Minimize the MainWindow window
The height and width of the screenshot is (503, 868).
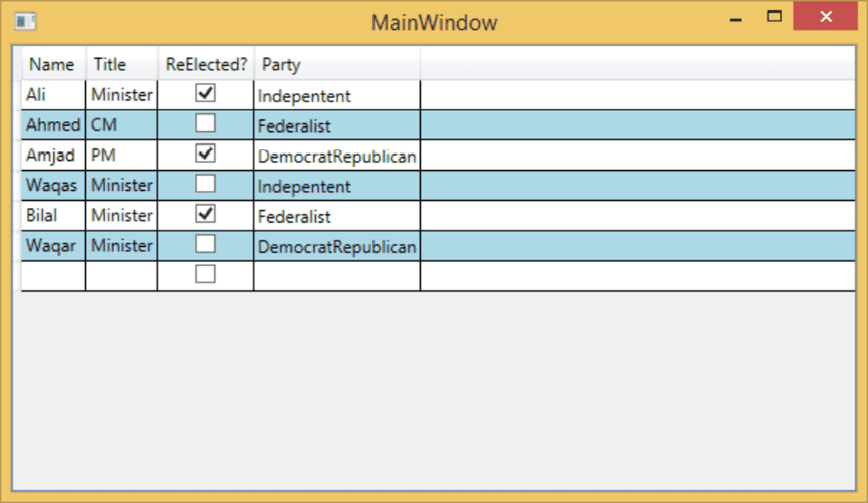pyautogui.click(x=736, y=18)
